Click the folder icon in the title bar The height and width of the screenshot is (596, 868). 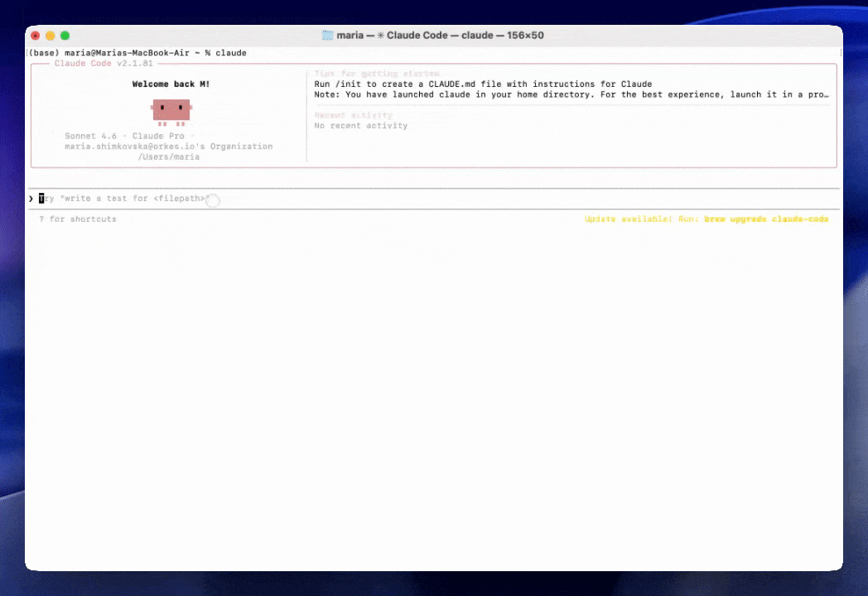pyautogui.click(x=328, y=36)
